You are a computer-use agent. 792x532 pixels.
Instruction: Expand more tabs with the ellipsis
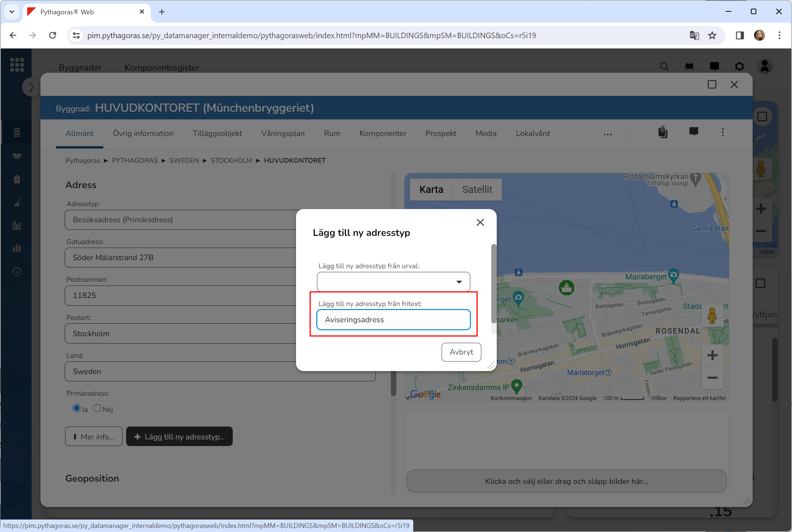(608, 134)
